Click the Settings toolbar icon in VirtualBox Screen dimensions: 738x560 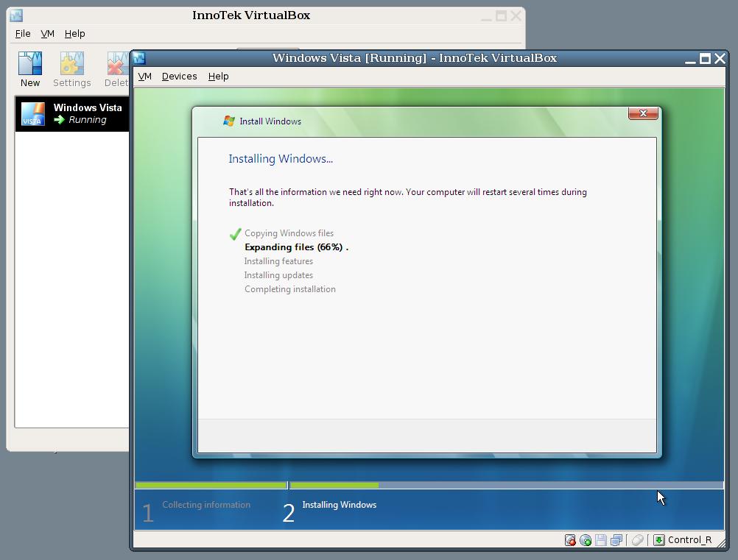click(x=71, y=63)
